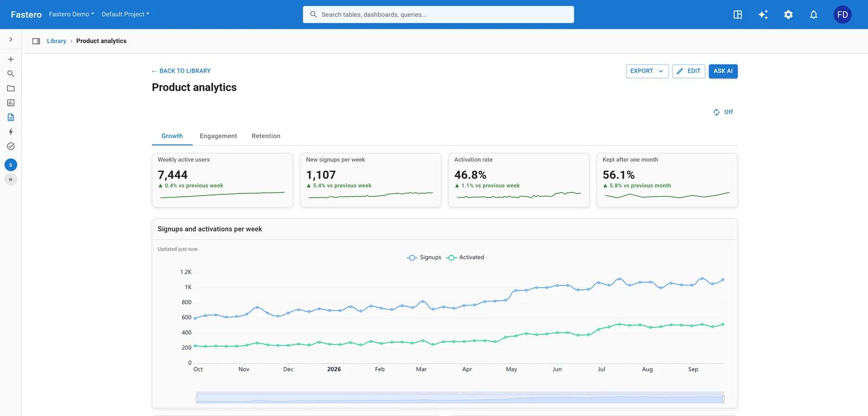Open the Fastero Demo organization dropdown

pos(72,14)
